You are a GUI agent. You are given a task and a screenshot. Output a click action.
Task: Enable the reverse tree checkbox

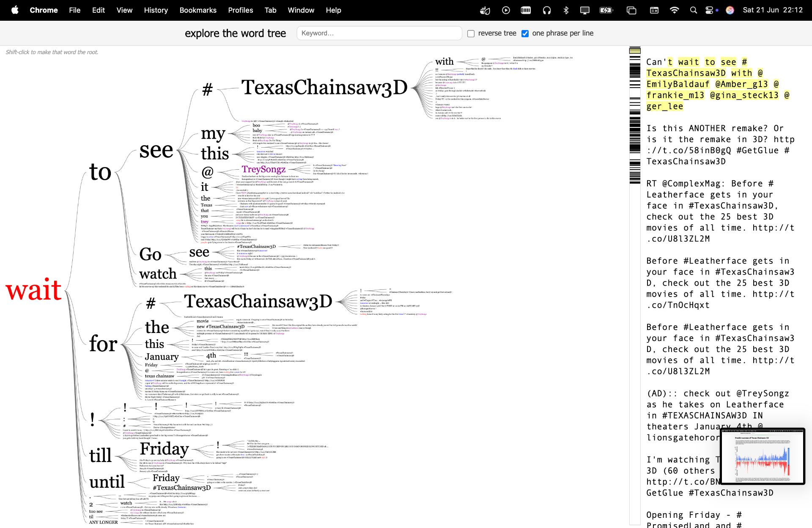click(471, 33)
